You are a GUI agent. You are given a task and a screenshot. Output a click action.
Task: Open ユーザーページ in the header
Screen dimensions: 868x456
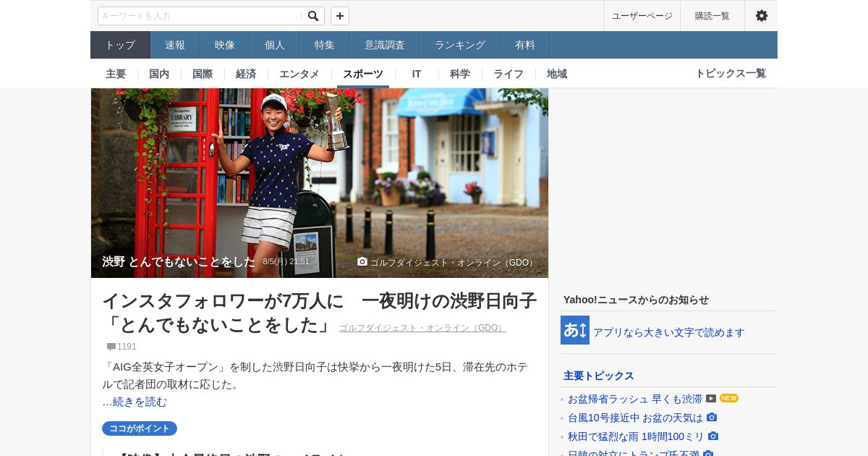642,16
